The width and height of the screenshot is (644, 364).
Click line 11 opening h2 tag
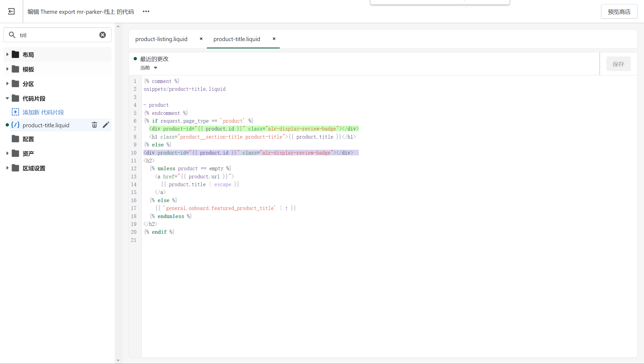149,161
